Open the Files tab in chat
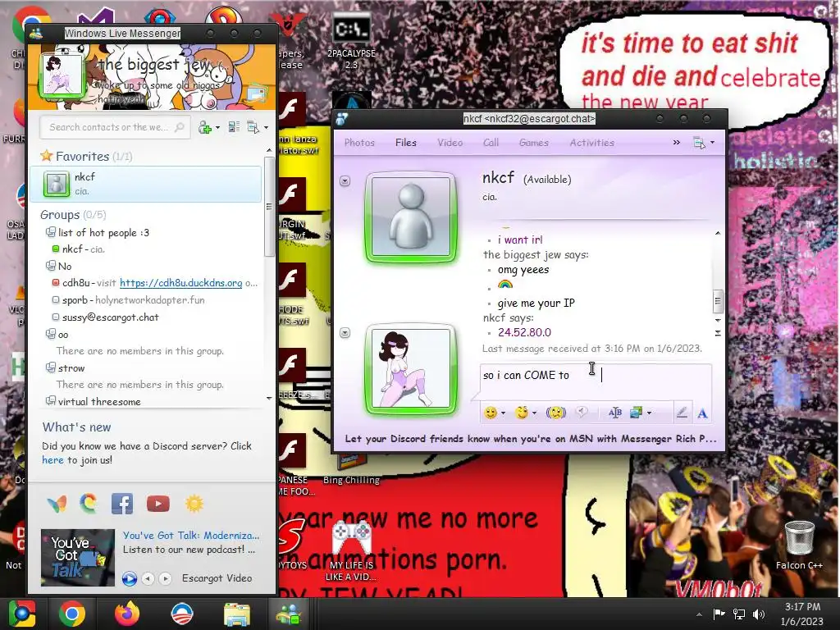 (405, 143)
